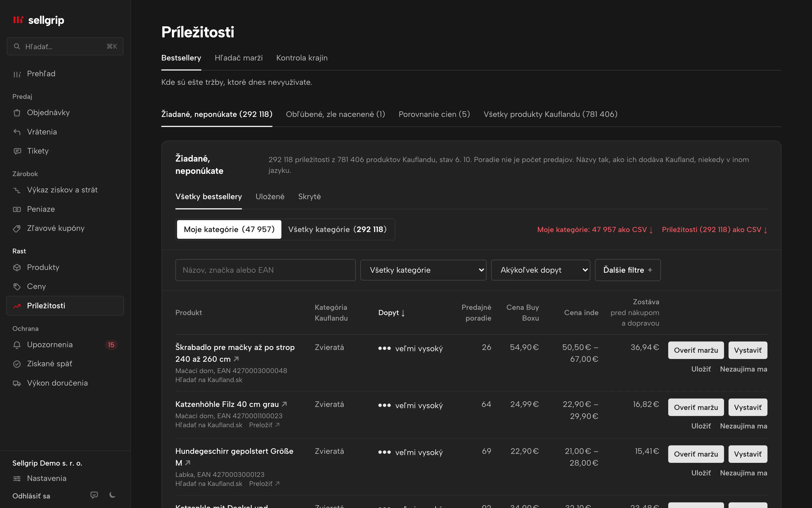Click the feedback chat icon near Odhlásiť sa

coord(94,495)
